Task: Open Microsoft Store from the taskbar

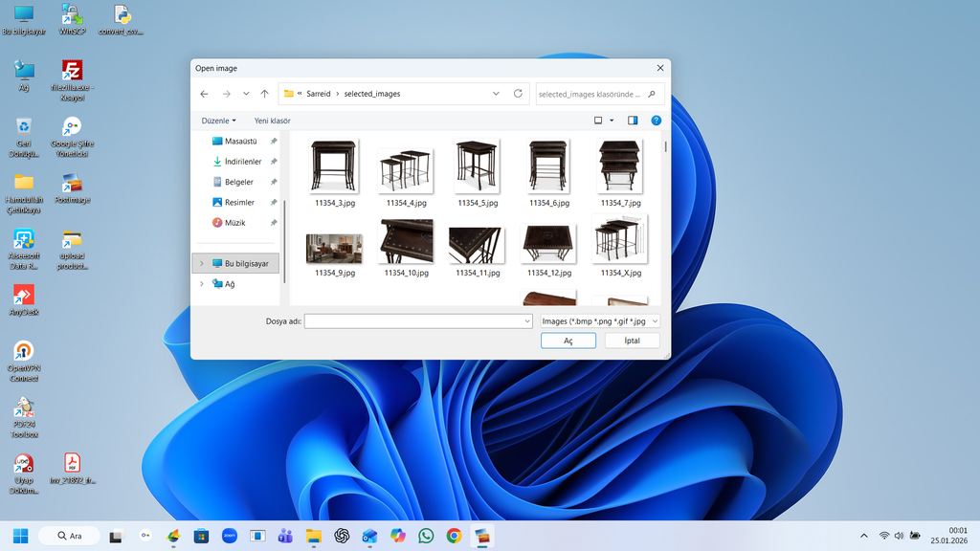Action: point(201,536)
